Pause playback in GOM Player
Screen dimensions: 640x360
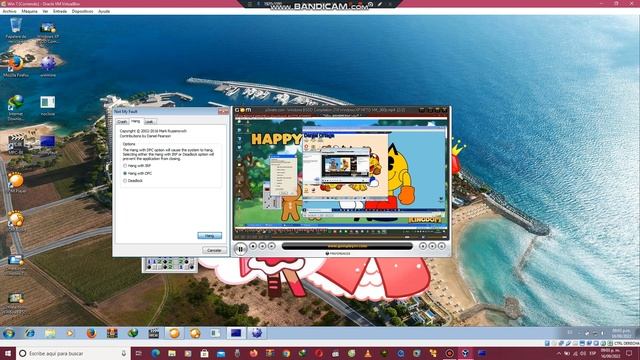tap(240, 248)
